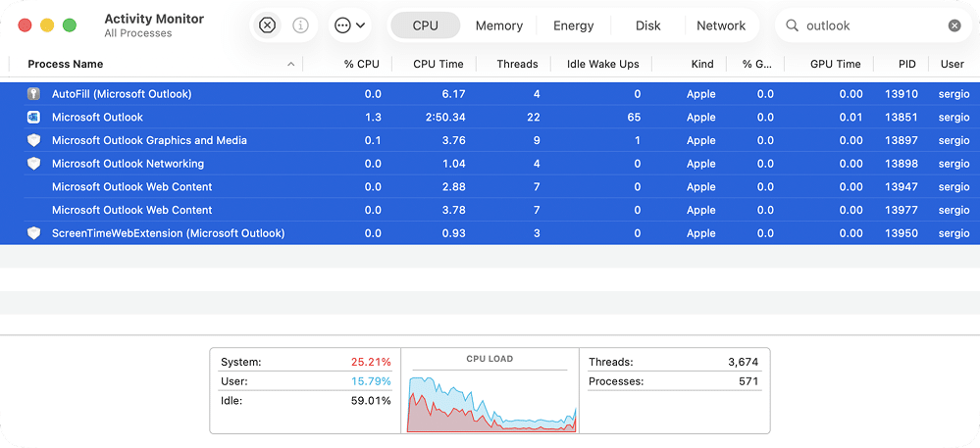Click System percentage 25.21%
Image resolution: width=980 pixels, height=448 pixels.
pyautogui.click(x=371, y=363)
